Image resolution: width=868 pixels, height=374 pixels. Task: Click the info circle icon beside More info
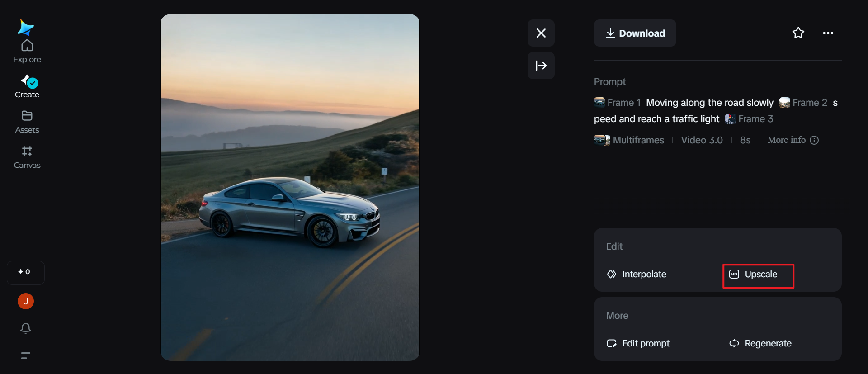click(x=814, y=140)
